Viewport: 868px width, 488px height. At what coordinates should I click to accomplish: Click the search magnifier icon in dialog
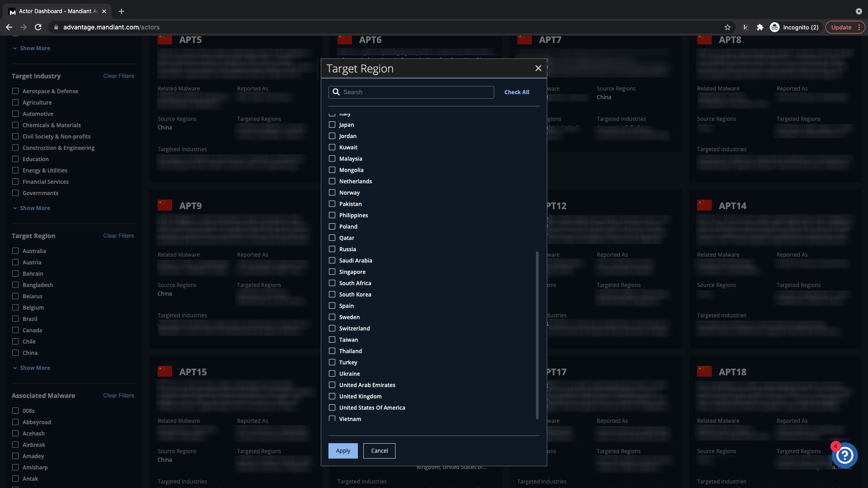336,92
